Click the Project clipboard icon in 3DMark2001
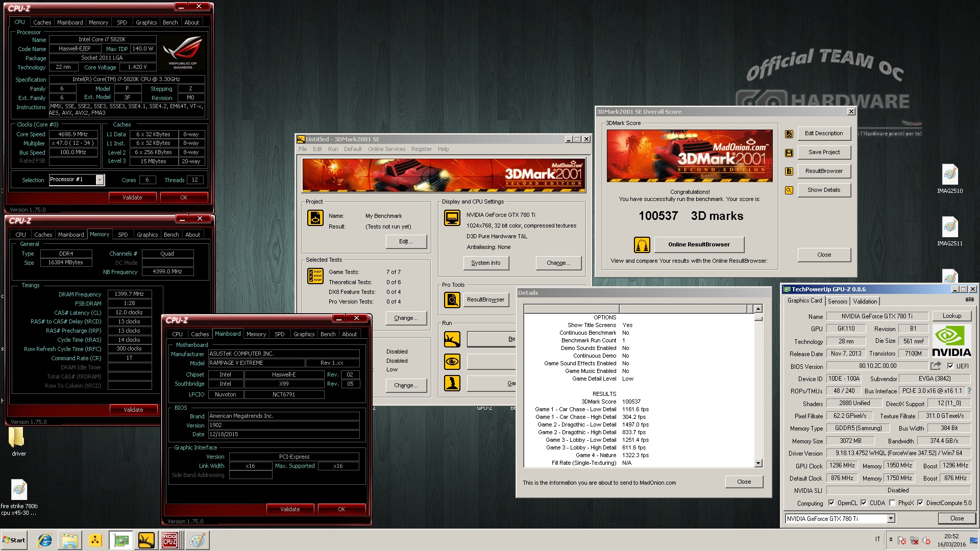 [x=315, y=218]
